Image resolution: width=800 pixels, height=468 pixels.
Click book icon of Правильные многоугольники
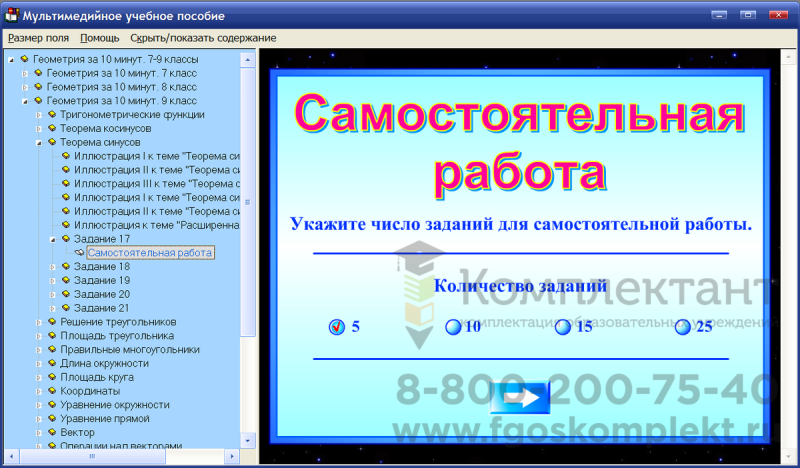52,348
